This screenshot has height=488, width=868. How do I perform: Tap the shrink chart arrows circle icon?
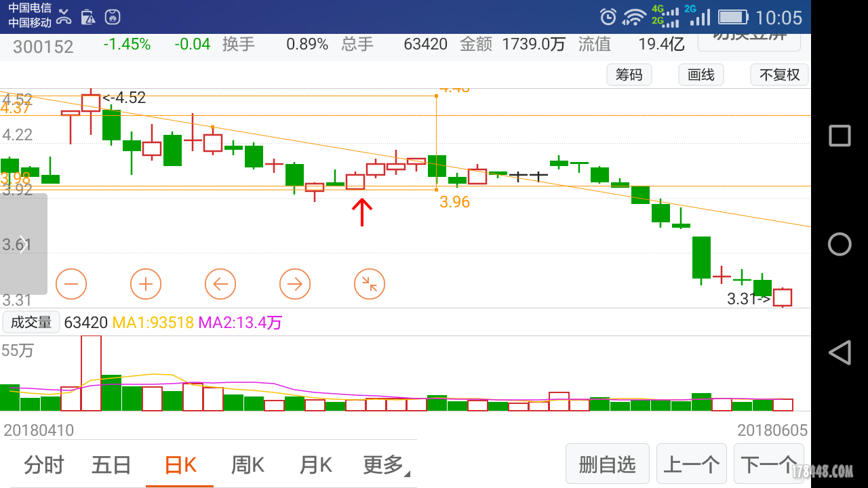click(370, 284)
